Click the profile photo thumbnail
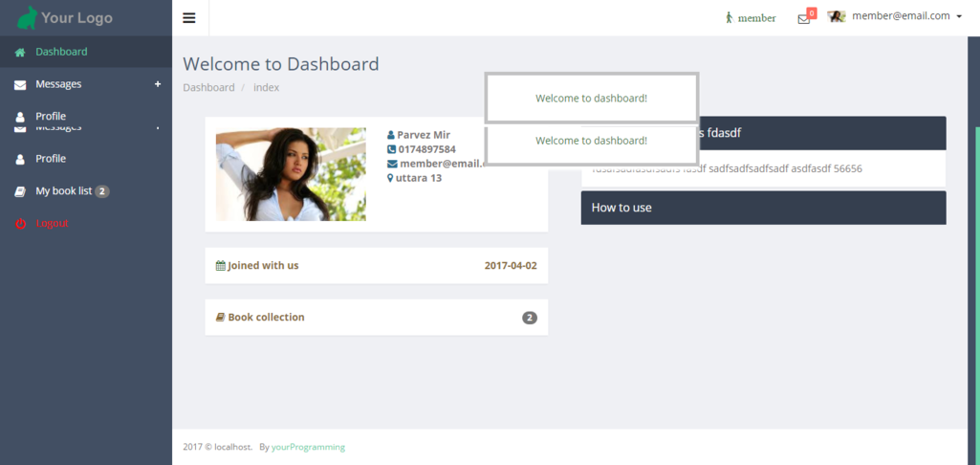The image size is (980, 465). (291, 174)
